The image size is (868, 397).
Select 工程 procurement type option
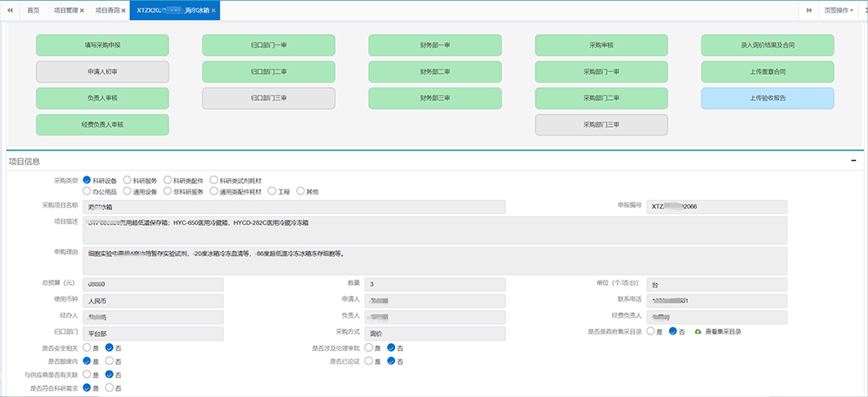coord(273,191)
